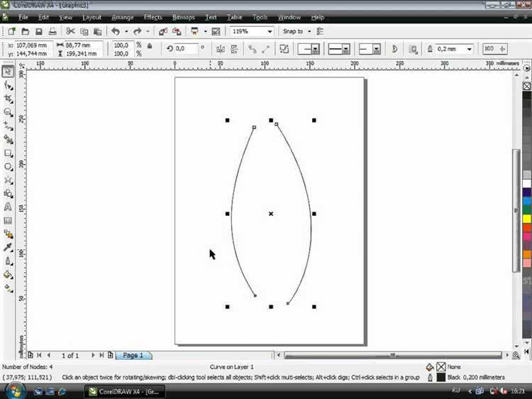This screenshot has height=399, width=532.
Task: Toggle wrap paragraph text button
Action: tap(413, 49)
